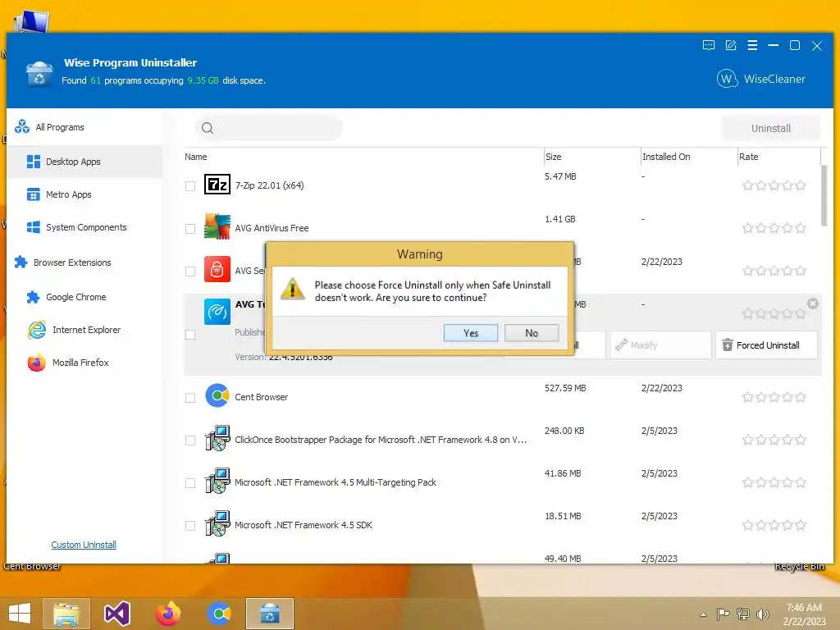Viewport: 840px width, 630px height.
Task: Switch to Desktop Apps category
Action: [84, 162]
